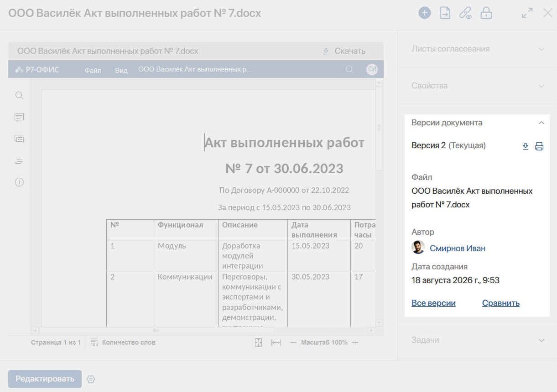Click the round plus add icon

pos(425,13)
